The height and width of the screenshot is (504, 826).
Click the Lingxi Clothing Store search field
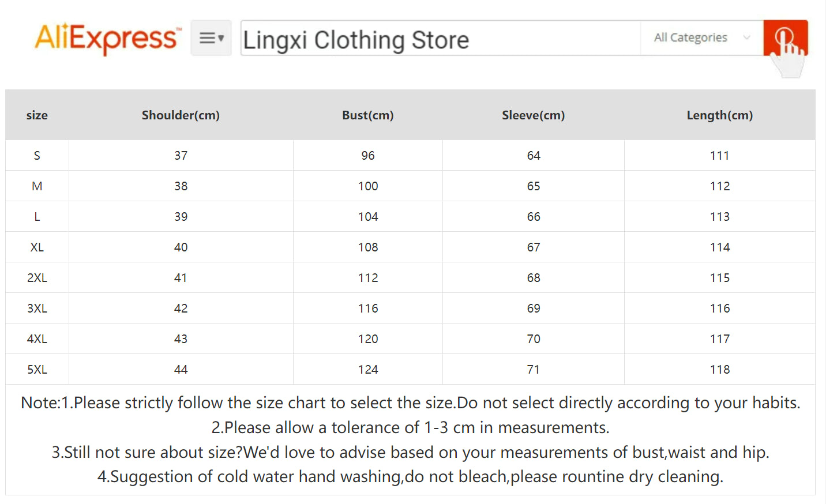(x=438, y=39)
